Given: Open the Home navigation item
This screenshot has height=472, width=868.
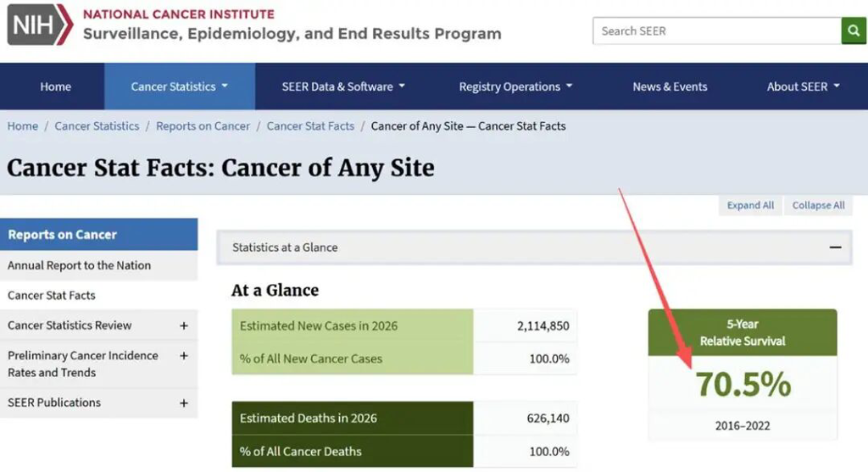Looking at the screenshot, I should tap(55, 86).
